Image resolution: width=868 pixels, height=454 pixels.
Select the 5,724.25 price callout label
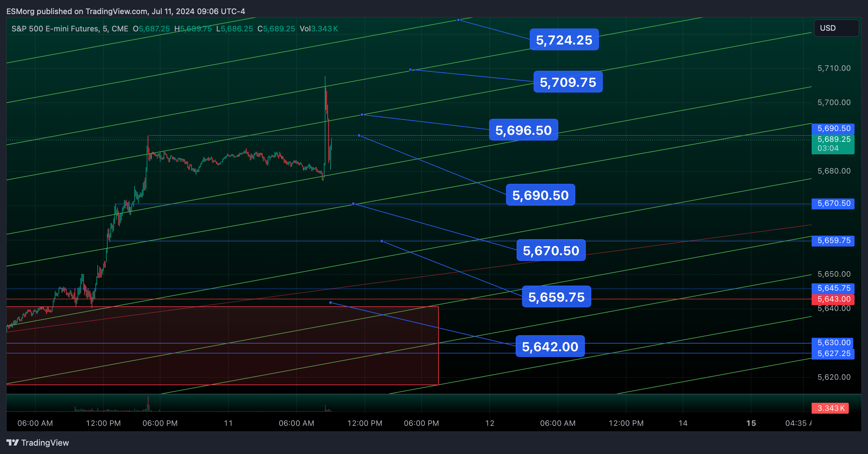(x=564, y=40)
